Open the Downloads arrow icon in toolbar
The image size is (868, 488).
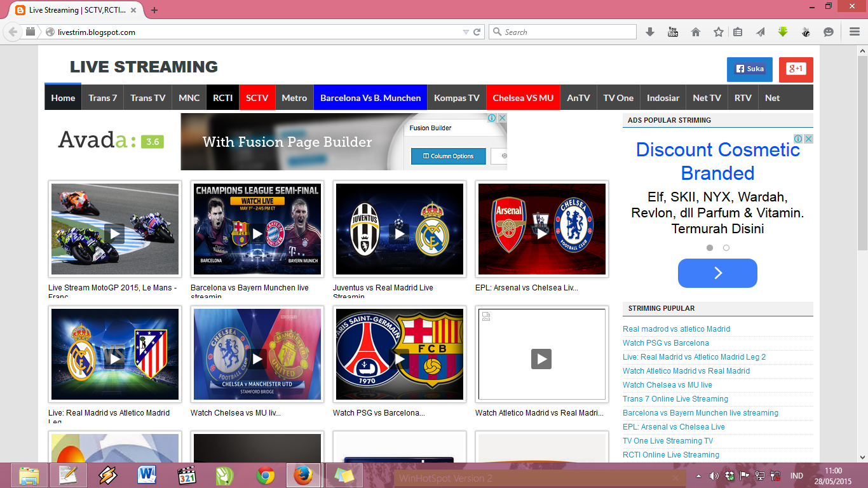[650, 32]
